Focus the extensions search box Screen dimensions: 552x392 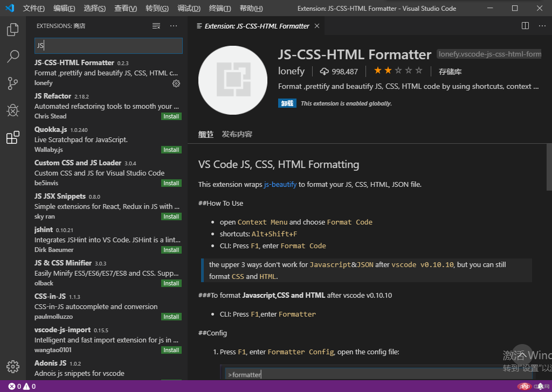[x=108, y=46]
